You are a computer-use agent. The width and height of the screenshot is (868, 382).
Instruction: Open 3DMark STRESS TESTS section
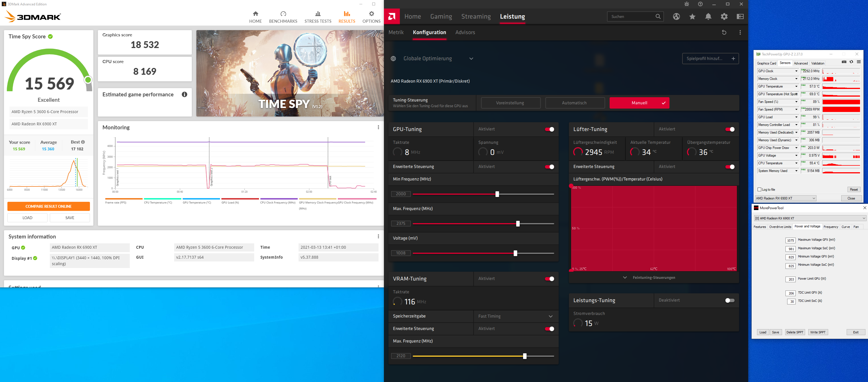tap(318, 17)
